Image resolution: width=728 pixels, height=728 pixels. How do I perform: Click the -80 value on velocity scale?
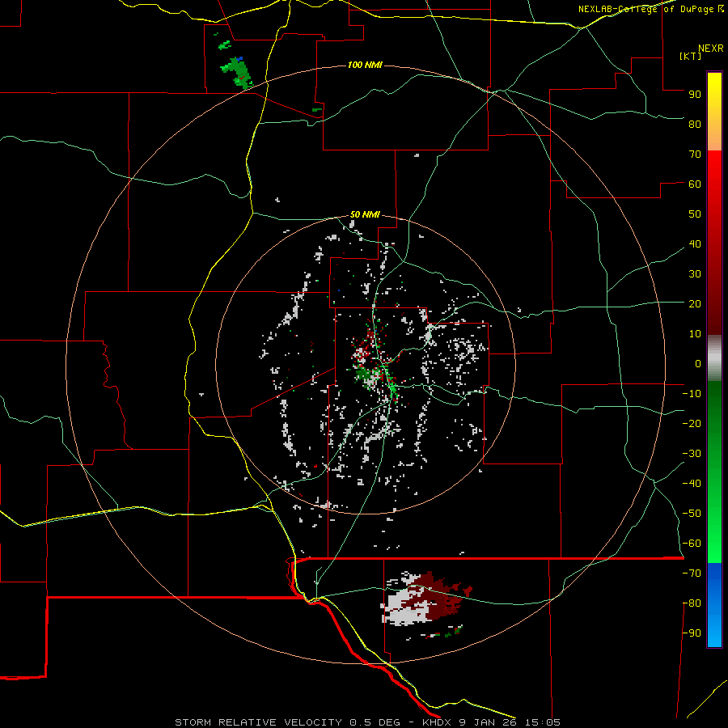click(692, 603)
